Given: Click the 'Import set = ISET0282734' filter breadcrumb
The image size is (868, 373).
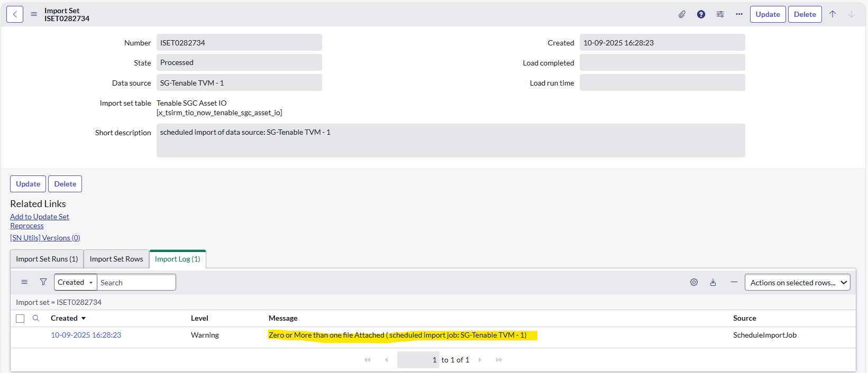Looking at the screenshot, I should click(x=59, y=302).
